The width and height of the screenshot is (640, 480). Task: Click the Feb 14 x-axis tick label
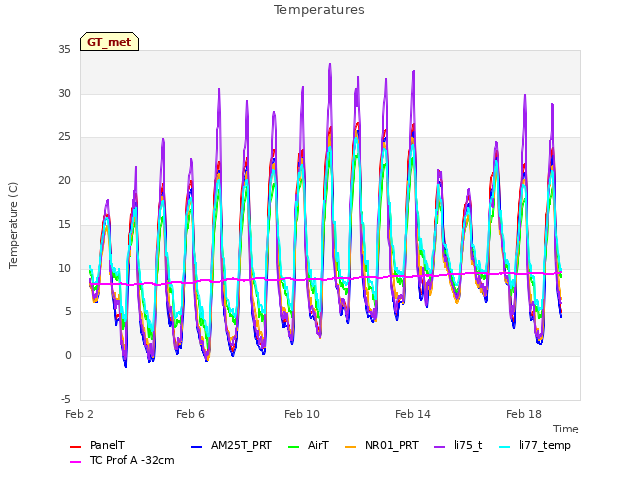pos(413,414)
